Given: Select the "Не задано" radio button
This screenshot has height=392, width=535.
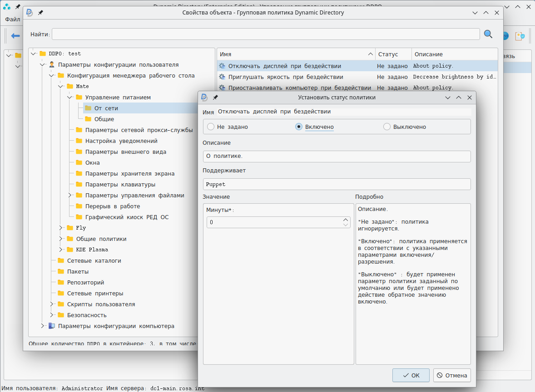Looking at the screenshot, I should (211, 127).
